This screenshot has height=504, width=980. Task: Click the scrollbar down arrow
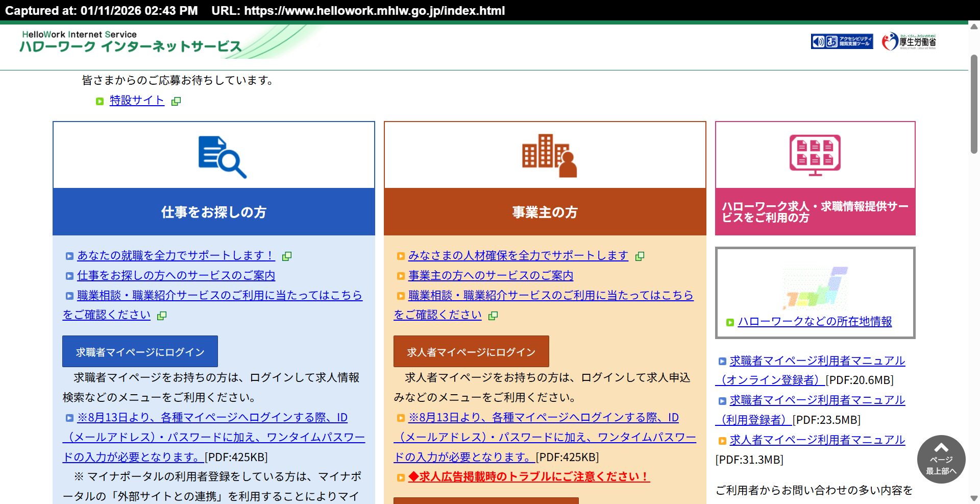974,498
